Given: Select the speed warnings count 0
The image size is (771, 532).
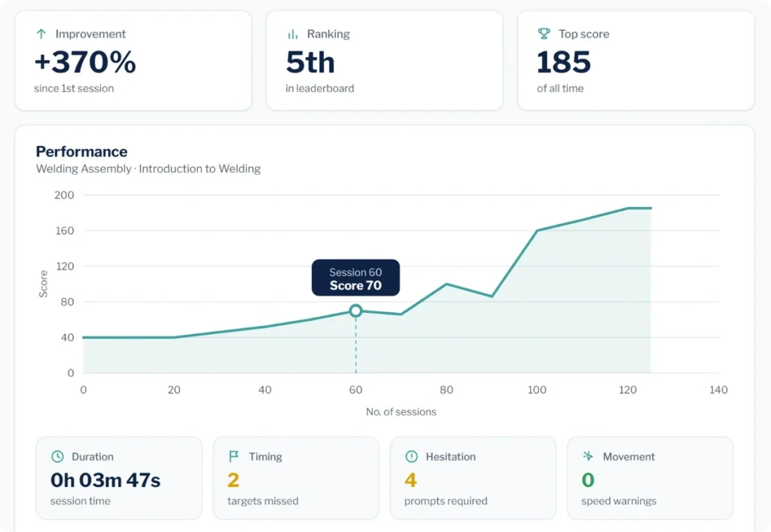Looking at the screenshot, I should point(587,480).
